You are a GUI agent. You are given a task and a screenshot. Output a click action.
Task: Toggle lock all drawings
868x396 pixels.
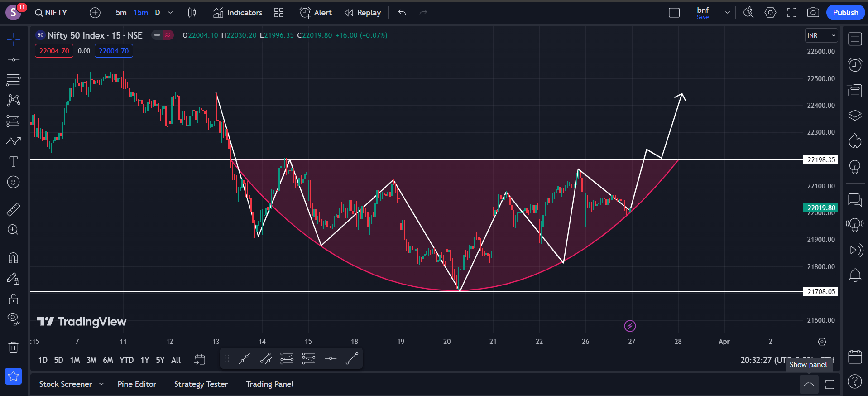pyautogui.click(x=14, y=299)
